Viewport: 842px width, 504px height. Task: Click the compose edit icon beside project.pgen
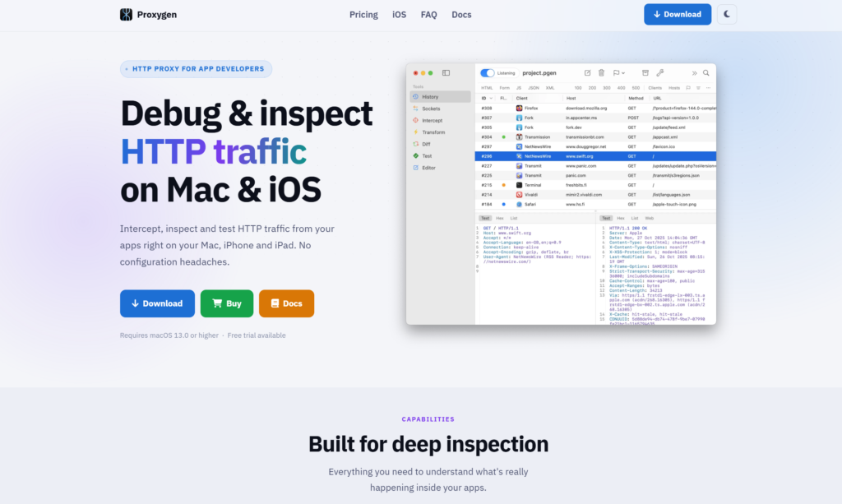(587, 73)
